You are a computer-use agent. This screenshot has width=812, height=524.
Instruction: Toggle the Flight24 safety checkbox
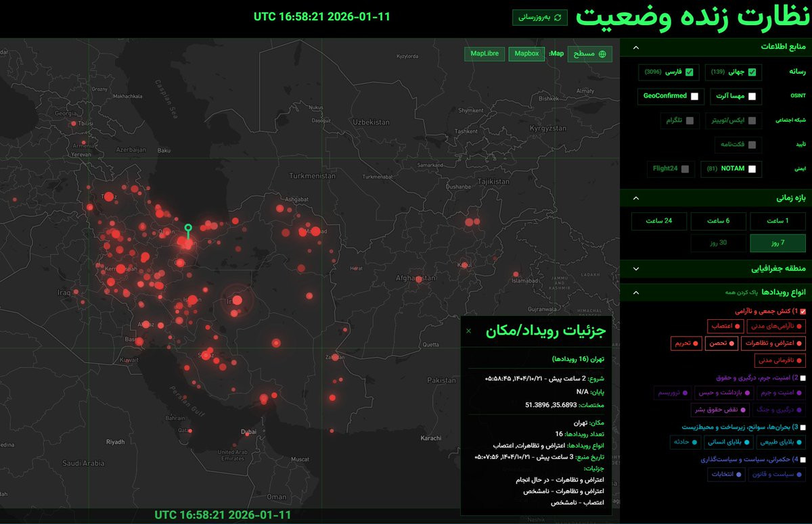(x=685, y=168)
